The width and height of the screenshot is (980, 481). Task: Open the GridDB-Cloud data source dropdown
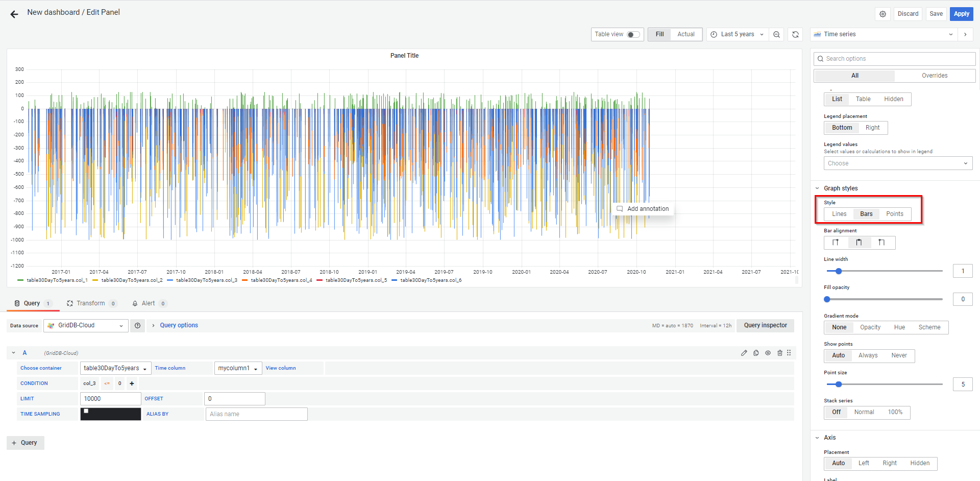86,326
